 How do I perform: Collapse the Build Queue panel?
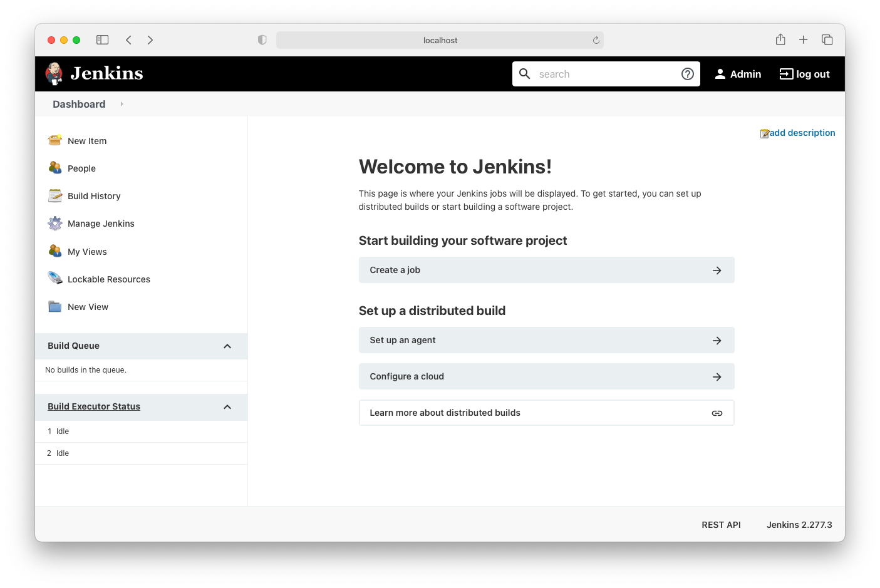pos(227,346)
